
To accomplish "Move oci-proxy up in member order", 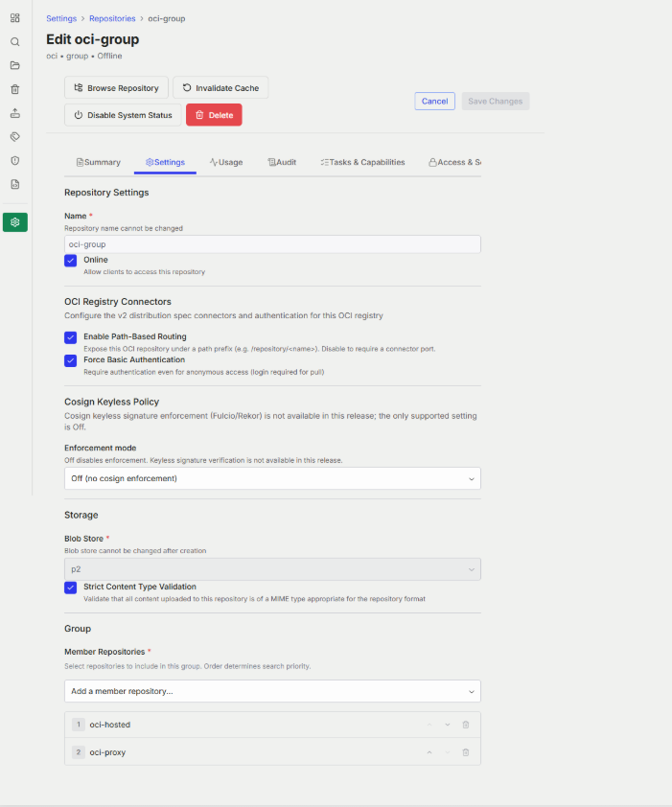I will point(429,752).
